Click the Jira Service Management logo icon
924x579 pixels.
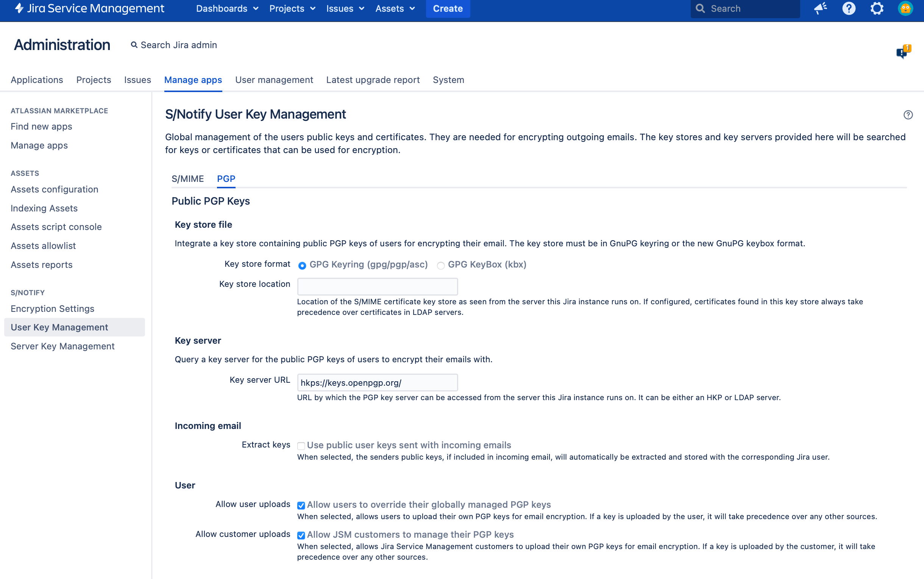point(19,8)
